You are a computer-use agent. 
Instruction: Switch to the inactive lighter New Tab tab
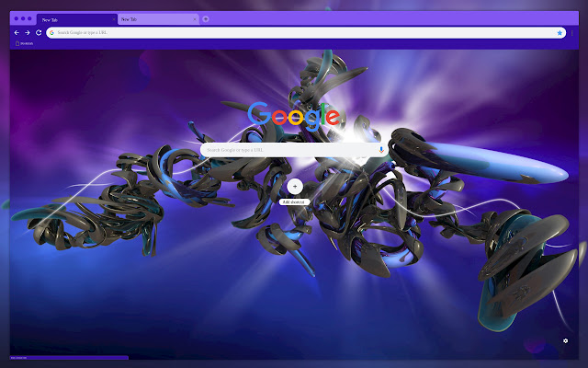click(158, 19)
